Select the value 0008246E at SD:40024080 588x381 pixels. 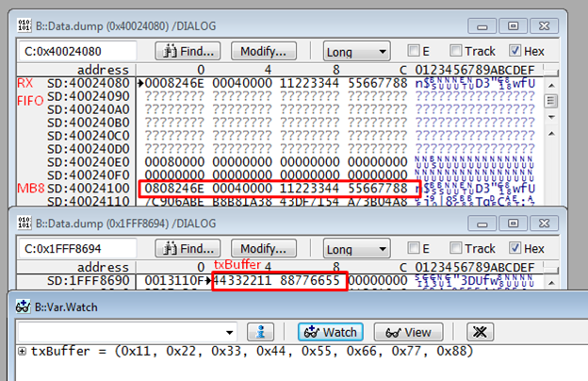pos(174,83)
